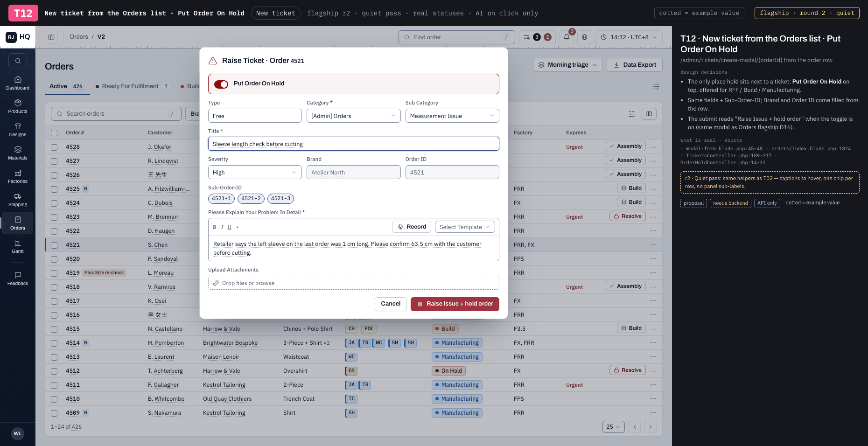Click the ticket Title input field
The height and width of the screenshot is (446, 868).
coord(353,144)
